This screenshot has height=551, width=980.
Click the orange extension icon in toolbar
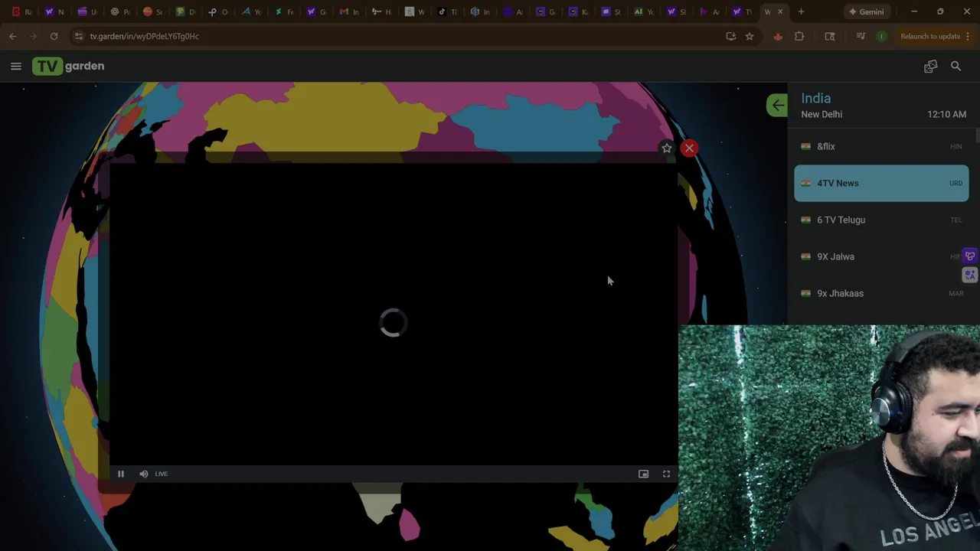tap(778, 36)
